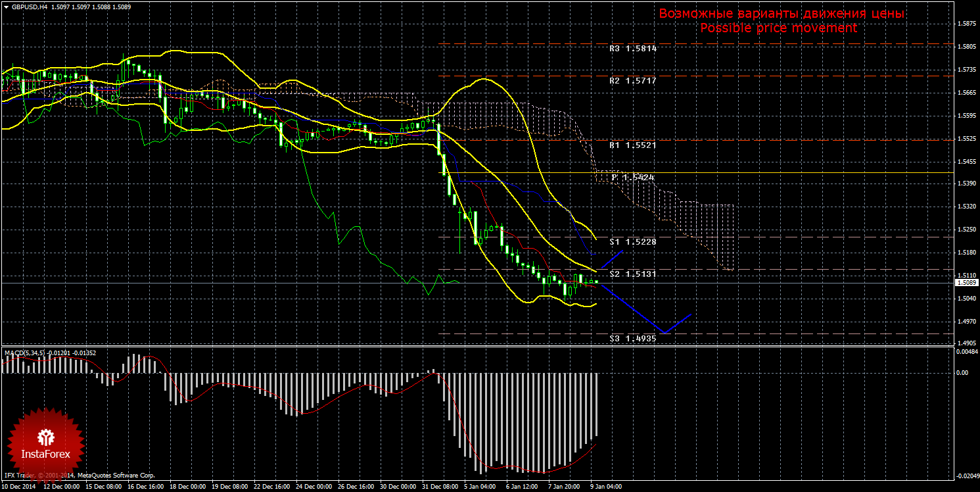Click the 1.4970 price axis value
This screenshot has height=492, width=980.
pyautogui.click(x=966, y=321)
